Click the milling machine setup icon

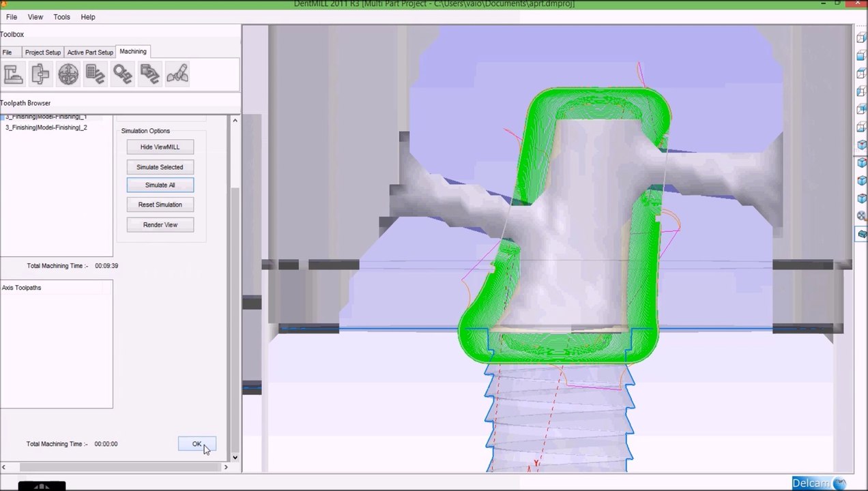pyautogui.click(x=14, y=74)
